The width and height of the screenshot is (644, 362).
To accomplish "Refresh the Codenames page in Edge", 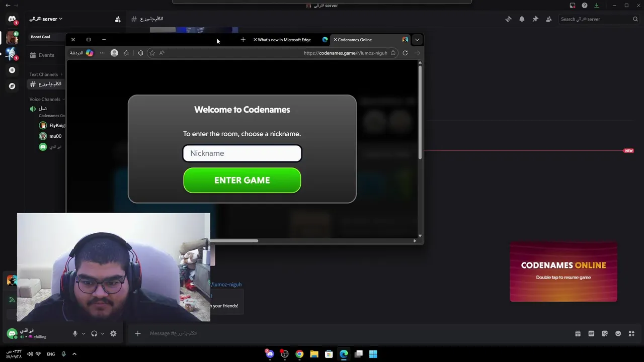I will coord(405,53).
